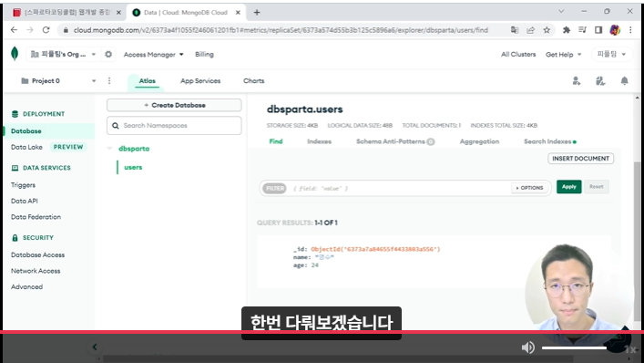
Task: Open Data Federation in the sidebar
Action: coord(36,217)
